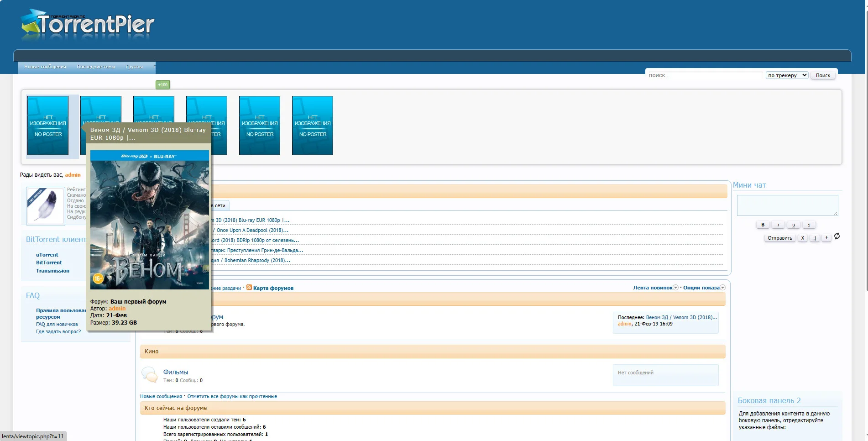This screenshot has height=441, width=868.
Task: Open the Once Upon A Deadpool (2018) topic
Action: [x=250, y=230]
